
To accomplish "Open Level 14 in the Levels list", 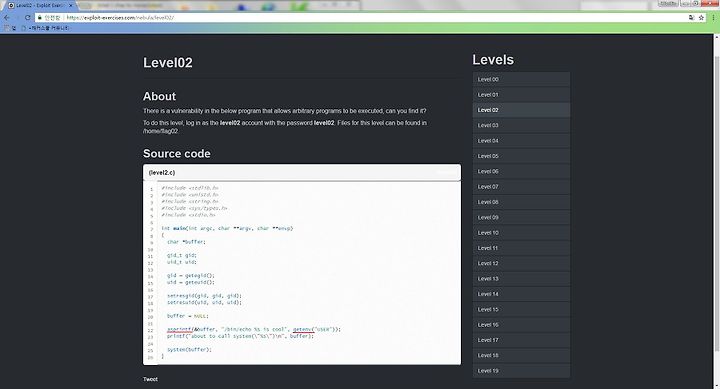I will (x=521, y=294).
